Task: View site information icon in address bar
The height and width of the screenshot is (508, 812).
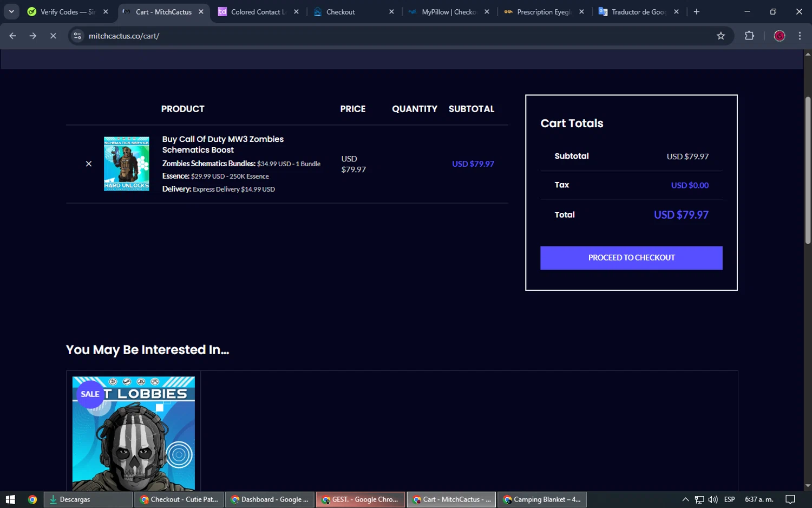Action: (x=77, y=36)
